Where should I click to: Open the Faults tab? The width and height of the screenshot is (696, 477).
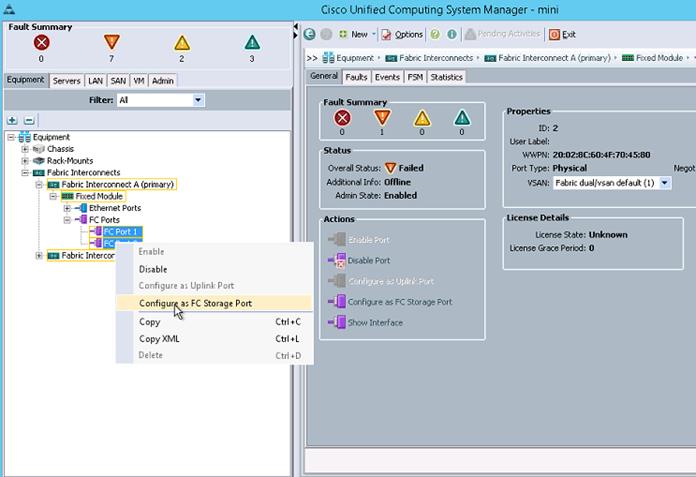tap(356, 77)
